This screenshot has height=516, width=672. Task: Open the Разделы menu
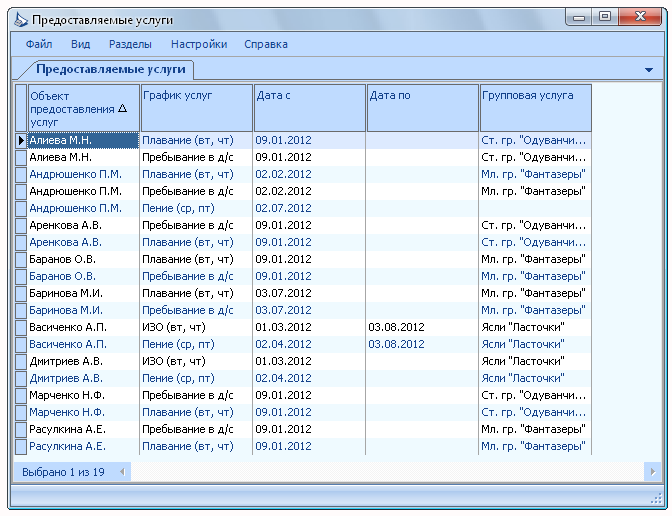(130, 44)
